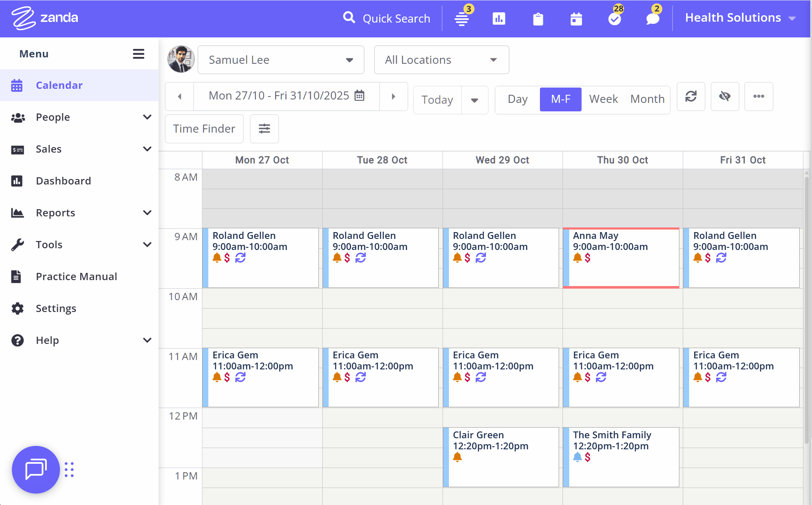The height and width of the screenshot is (505, 812).
Task: Open the All Locations dropdown
Action: [441, 60]
